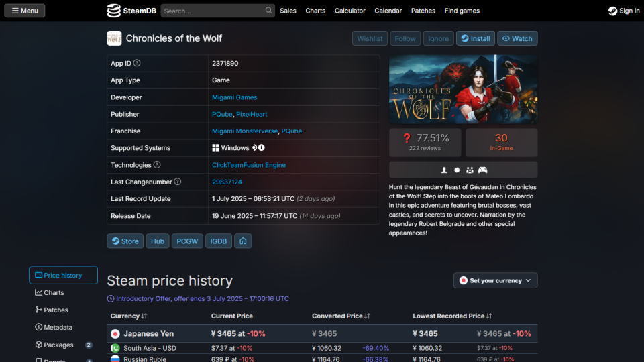The image size is (644, 362).
Task: Click the search magnifier icon
Action: point(268,10)
